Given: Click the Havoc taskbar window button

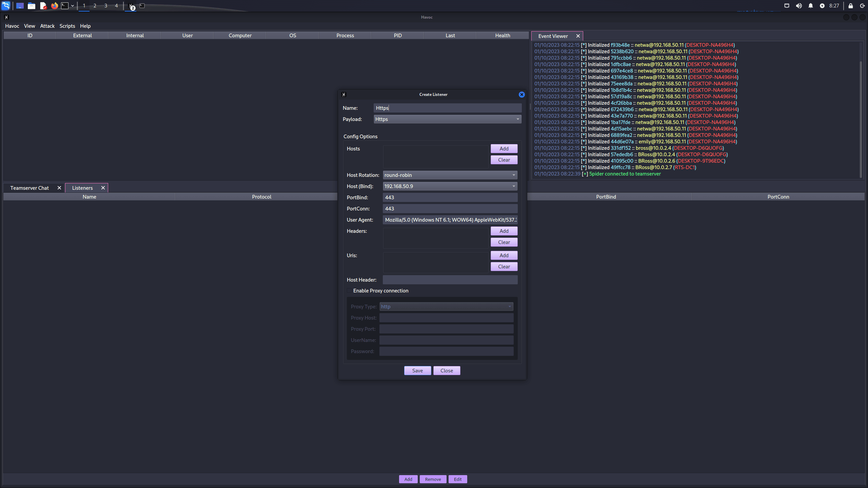Looking at the screenshot, I should 131,6.
